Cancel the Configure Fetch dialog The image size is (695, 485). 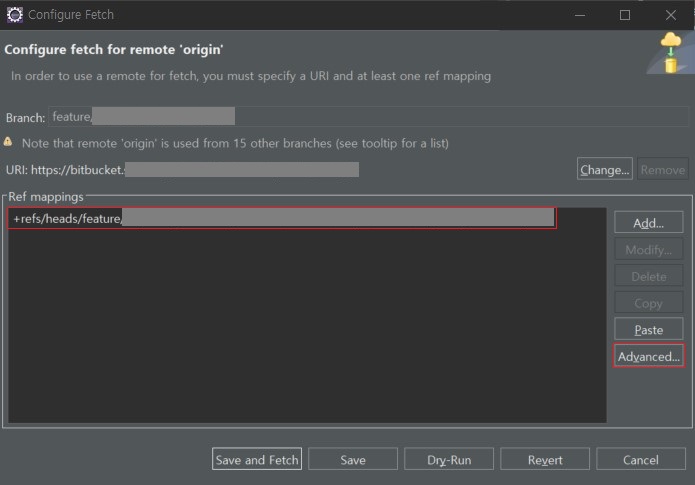point(641,459)
